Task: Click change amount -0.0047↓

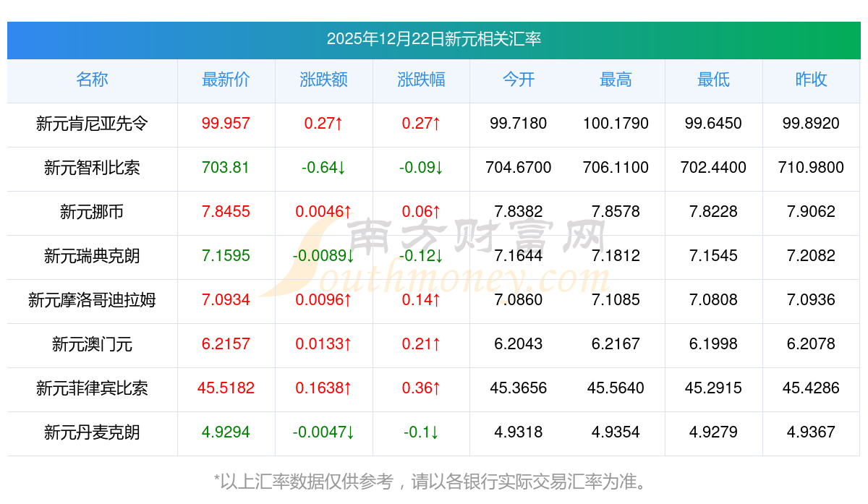Action: 323,432
